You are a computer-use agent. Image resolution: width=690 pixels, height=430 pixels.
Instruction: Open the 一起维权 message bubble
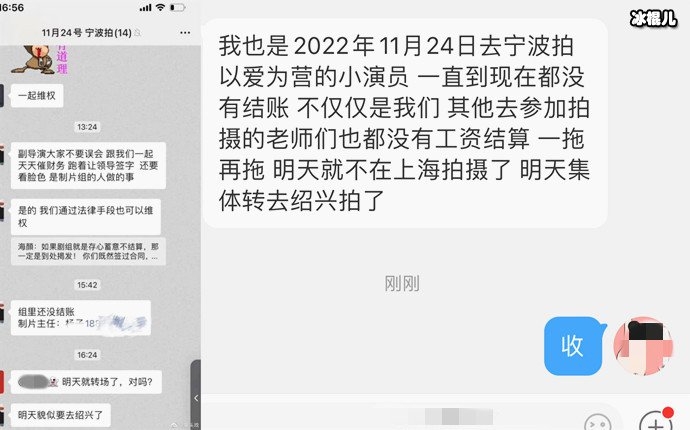[37, 96]
